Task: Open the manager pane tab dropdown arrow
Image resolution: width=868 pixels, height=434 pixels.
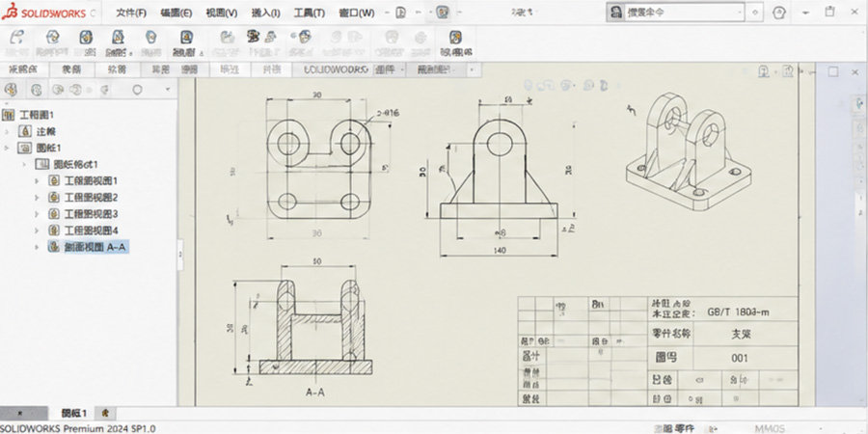Action: pos(168,90)
